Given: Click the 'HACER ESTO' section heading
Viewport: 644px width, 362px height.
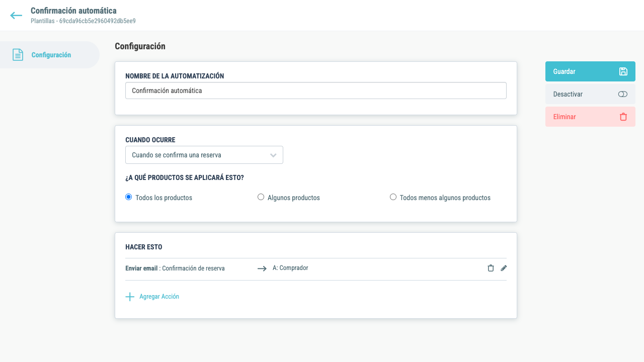Looking at the screenshot, I should coord(144,247).
